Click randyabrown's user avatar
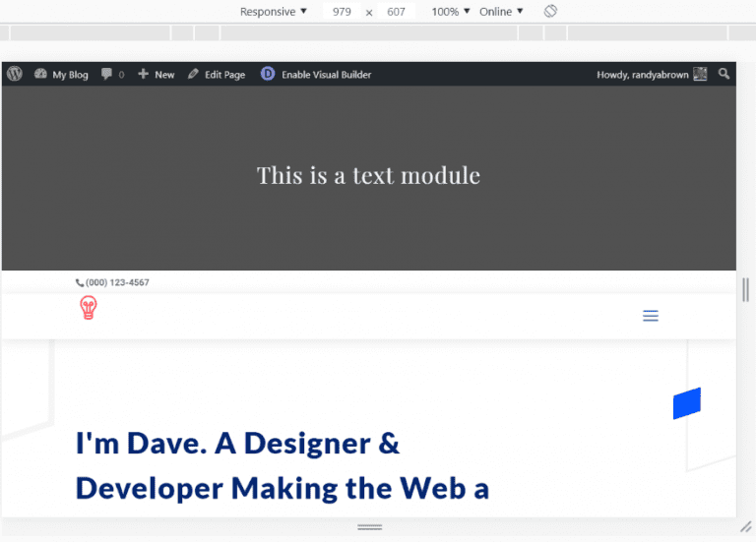 (700, 74)
